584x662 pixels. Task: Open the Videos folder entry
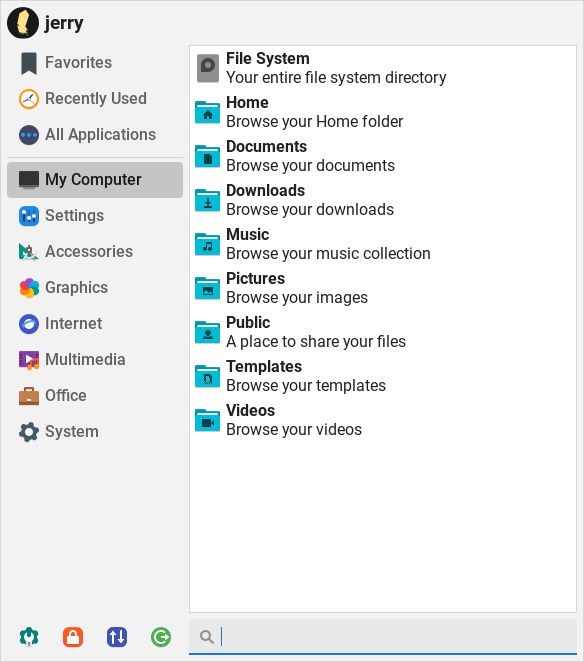[383, 420]
